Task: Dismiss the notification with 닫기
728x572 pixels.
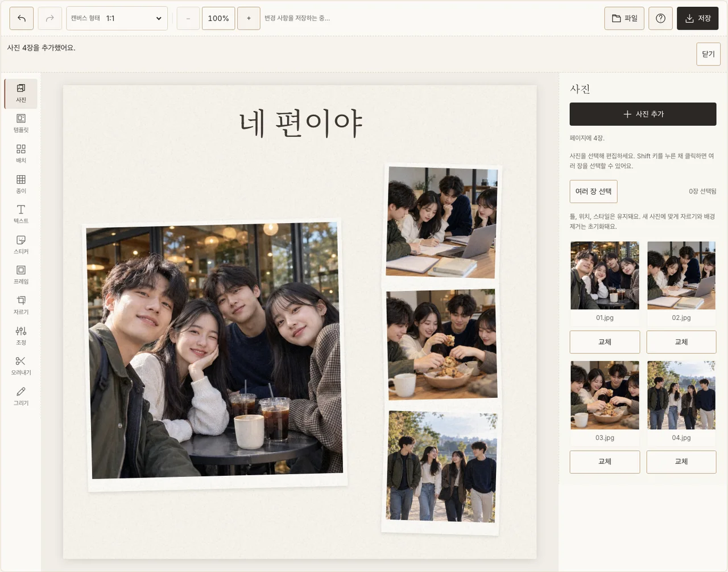Action: 708,54
